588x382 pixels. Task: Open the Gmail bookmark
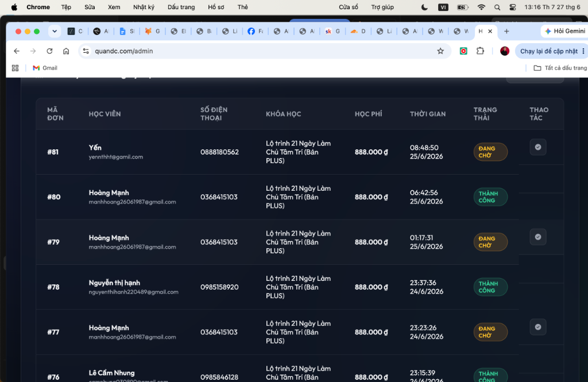(x=45, y=68)
